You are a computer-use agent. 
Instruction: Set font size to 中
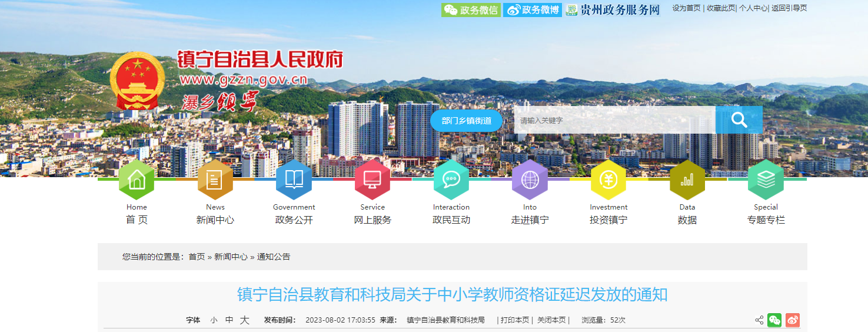[x=229, y=320]
